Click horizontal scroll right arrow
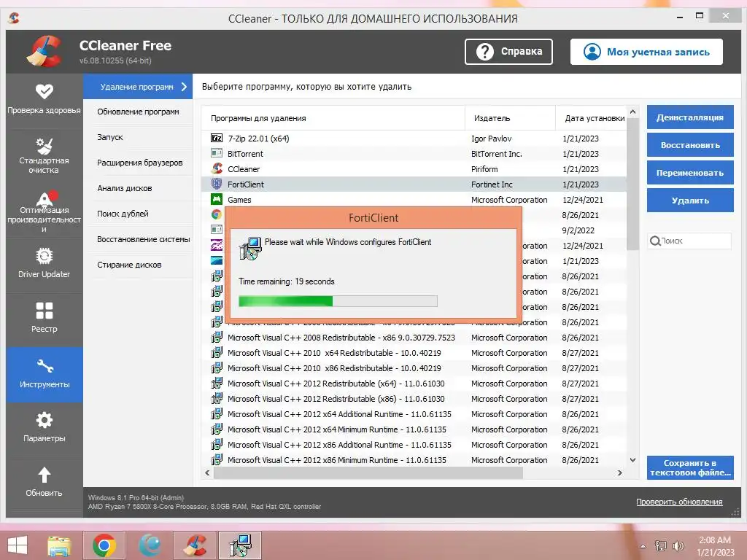 [x=620, y=472]
